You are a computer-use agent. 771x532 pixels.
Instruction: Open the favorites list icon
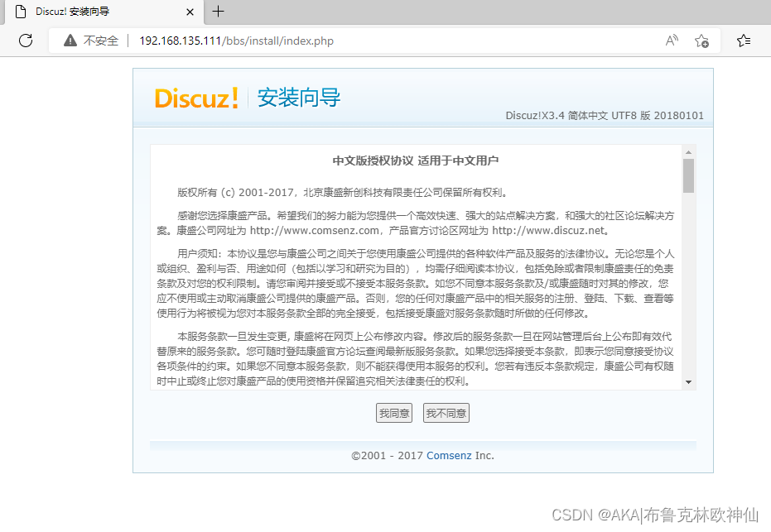pos(744,41)
